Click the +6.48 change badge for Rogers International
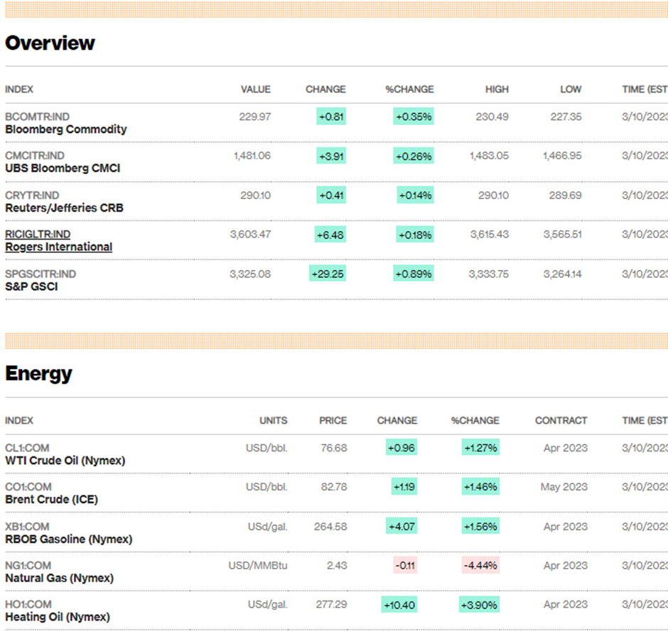Viewport: 668px width, 644px height. point(330,235)
